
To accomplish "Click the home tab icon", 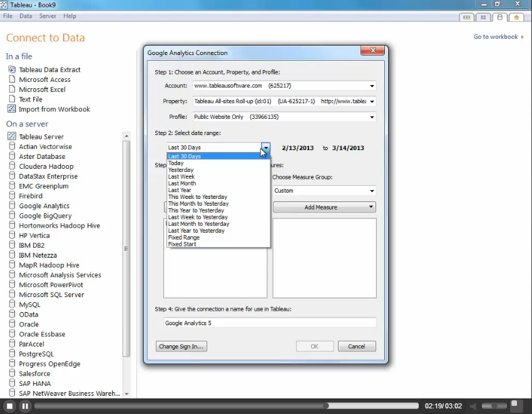I will click(x=516, y=18).
